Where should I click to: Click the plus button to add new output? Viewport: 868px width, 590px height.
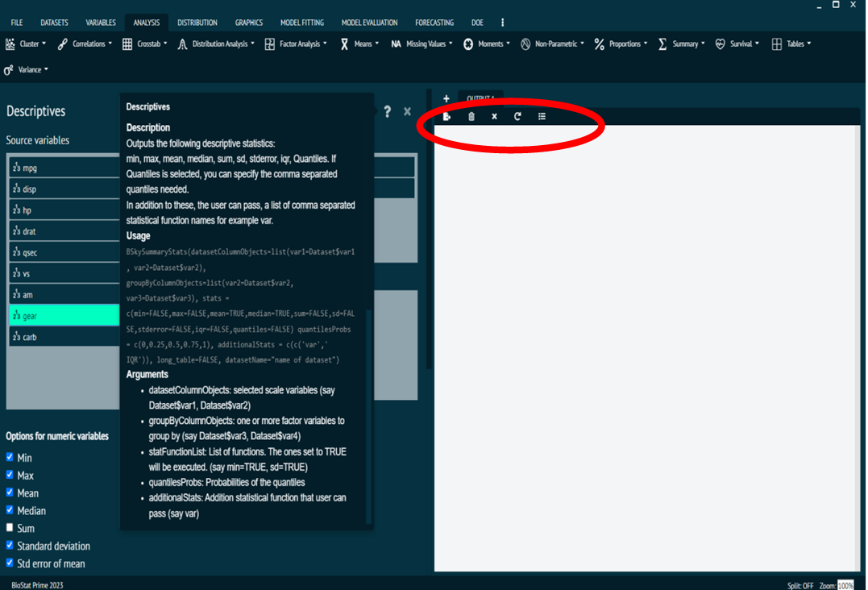coord(446,98)
